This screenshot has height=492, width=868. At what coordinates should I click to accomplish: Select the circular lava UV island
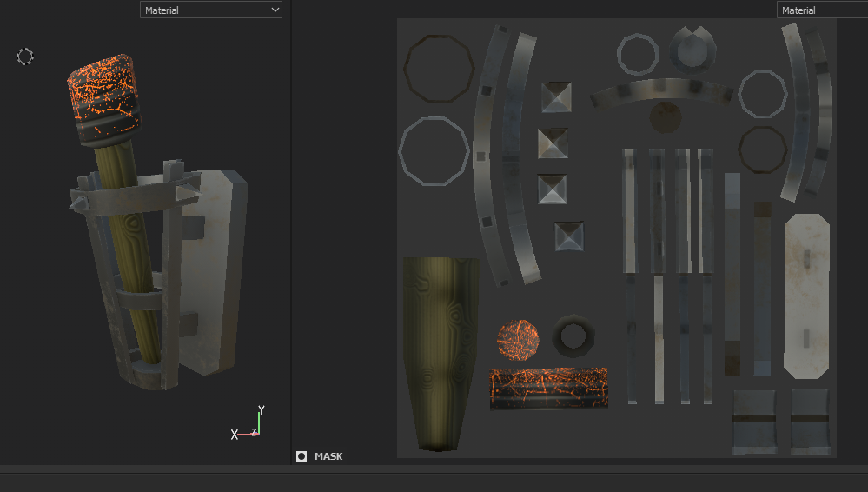click(518, 340)
